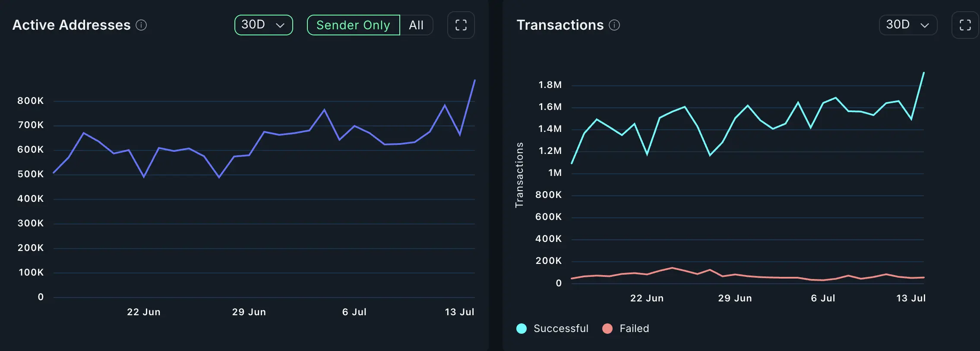The height and width of the screenshot is (351, 980).
Task: Open the 30D time range dropdown for Active Addresses
Action: [263, 25]
